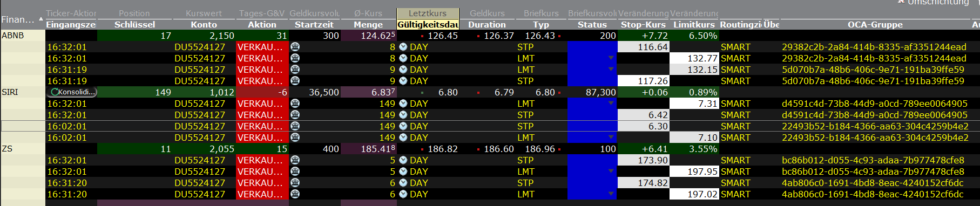980x206 pixels.
Task: Click the VERKAU... action cell of the 6.30 stop order
Action: pyautogui.click(x=262, y=126)
